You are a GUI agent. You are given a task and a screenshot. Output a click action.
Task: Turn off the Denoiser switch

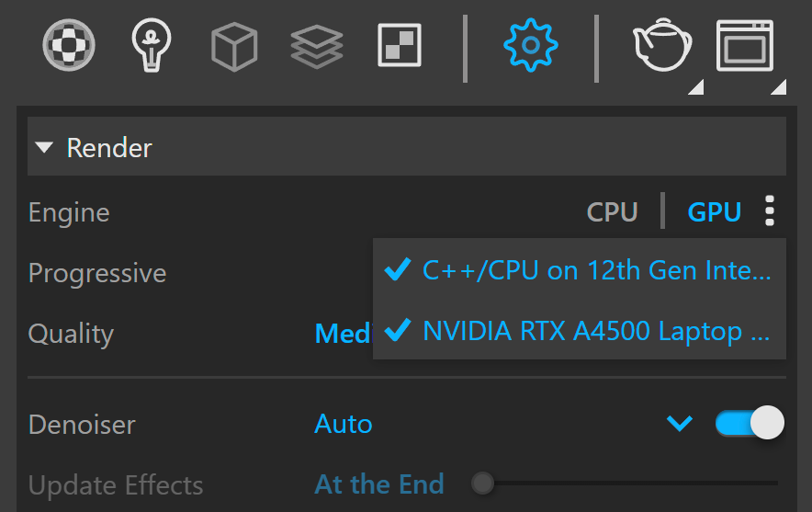coord(750,423)
